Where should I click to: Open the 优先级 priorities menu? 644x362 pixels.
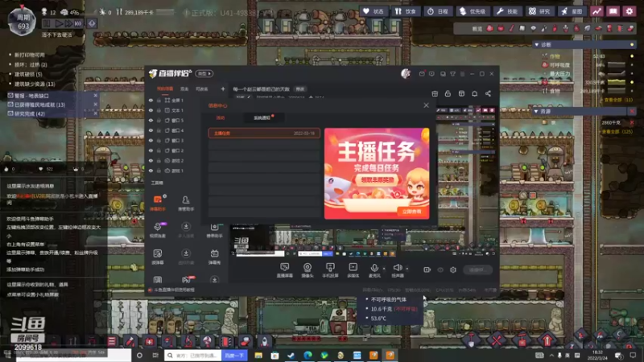pyautogui.click(x=473, y=11)
